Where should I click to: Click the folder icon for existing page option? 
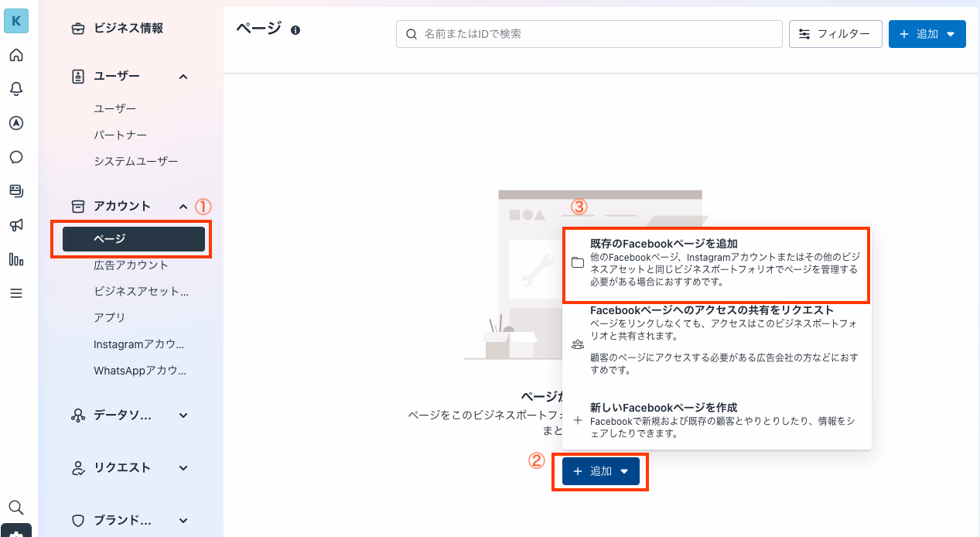coord(578,263)
